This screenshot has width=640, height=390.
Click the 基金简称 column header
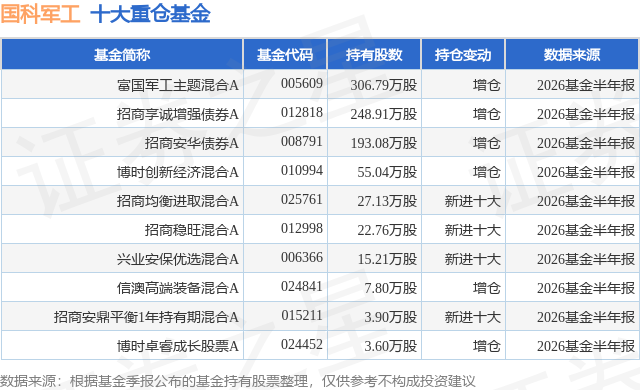click(x=122, y=55)
